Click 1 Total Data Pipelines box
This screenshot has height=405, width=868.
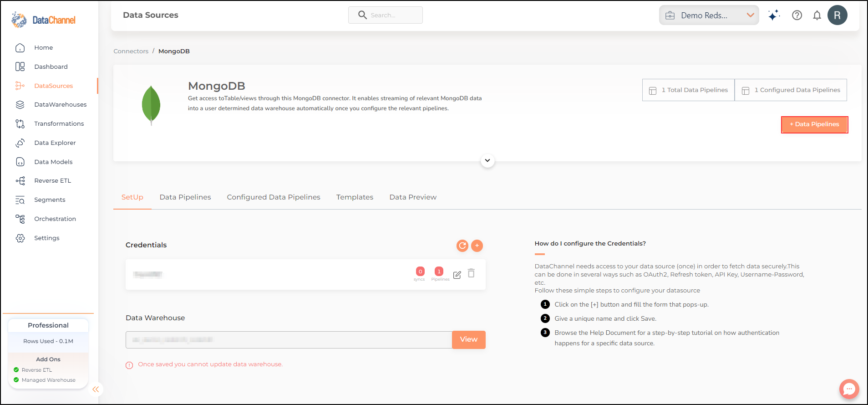[x=688, y=90]
